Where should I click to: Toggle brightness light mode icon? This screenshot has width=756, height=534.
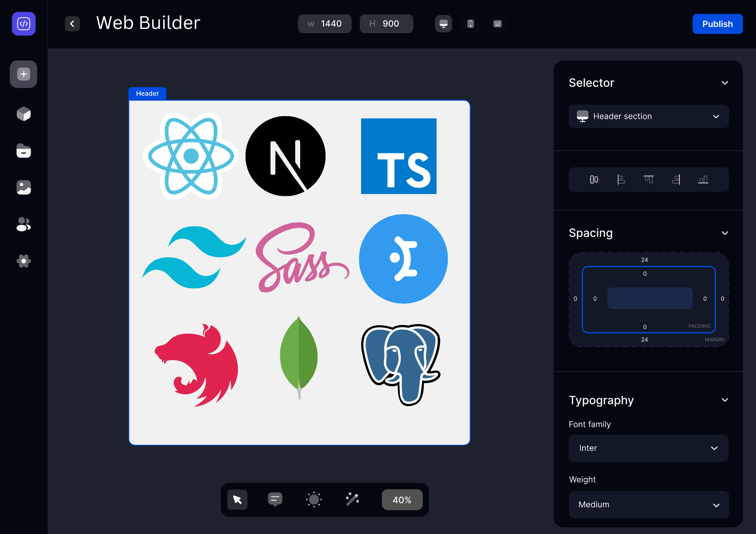[314, 500]
